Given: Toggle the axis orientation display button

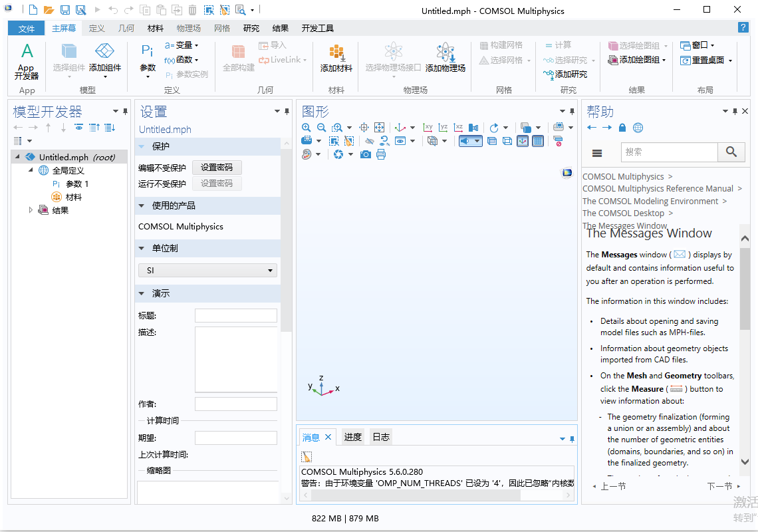Looking at the screenshot, I should (523, 141).
